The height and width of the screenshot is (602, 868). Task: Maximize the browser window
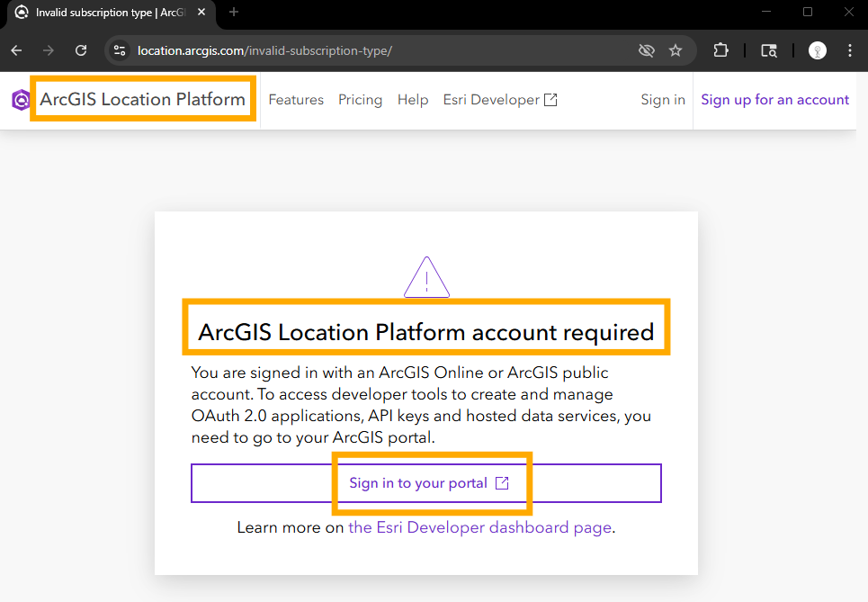808,12
